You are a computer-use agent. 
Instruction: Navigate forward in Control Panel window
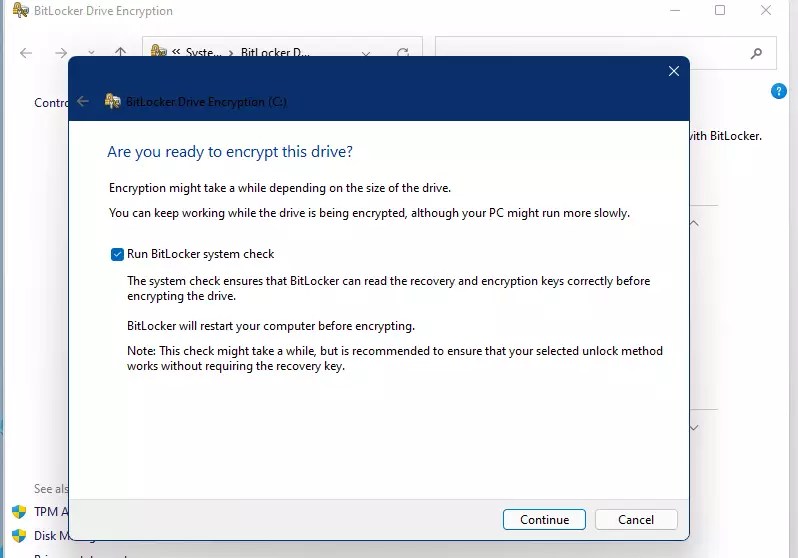(x=61, y=53)
